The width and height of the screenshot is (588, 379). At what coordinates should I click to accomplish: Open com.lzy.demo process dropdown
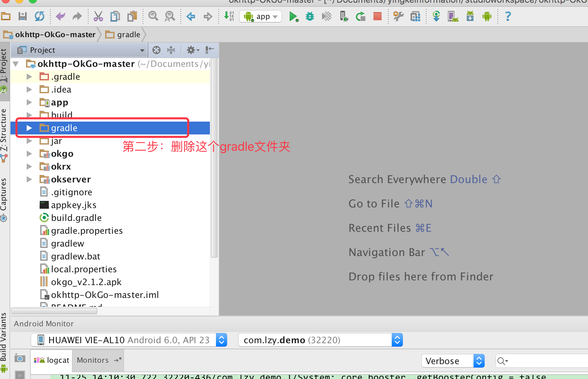320,340
